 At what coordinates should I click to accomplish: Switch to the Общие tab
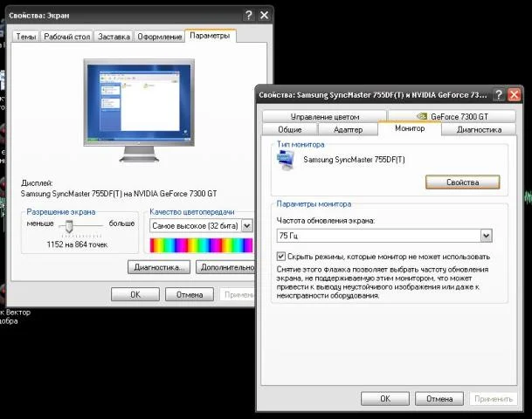click(290, 129)
